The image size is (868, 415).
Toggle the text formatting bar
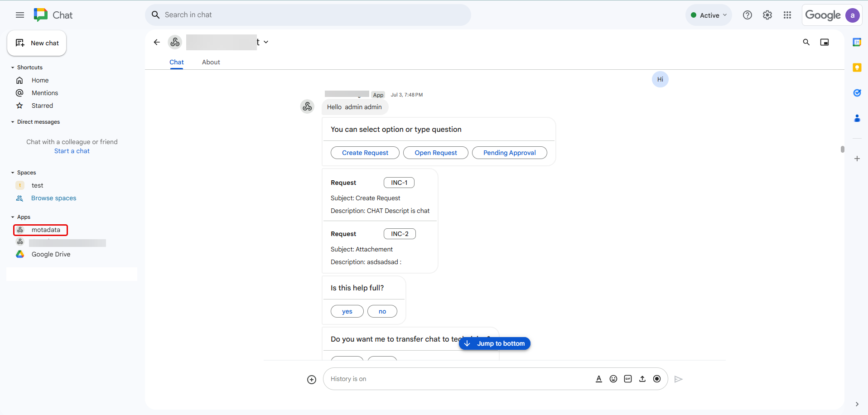(x=598, y=379)
